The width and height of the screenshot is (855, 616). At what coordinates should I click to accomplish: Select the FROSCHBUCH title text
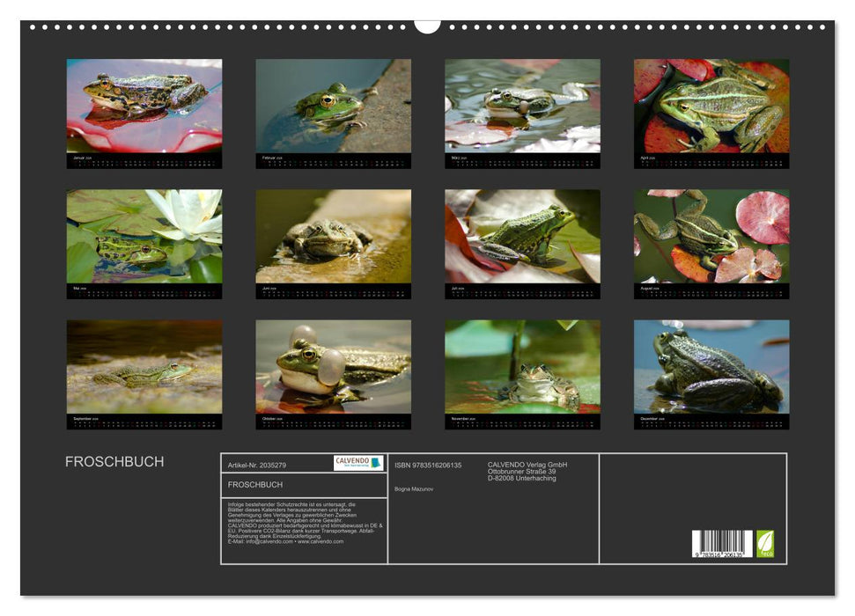coord(114,461)
